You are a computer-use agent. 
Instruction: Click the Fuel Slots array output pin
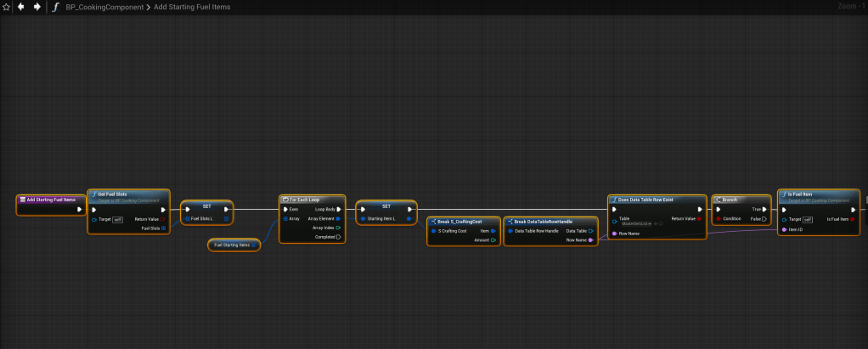pyautogui.click(x=163, y=228)
